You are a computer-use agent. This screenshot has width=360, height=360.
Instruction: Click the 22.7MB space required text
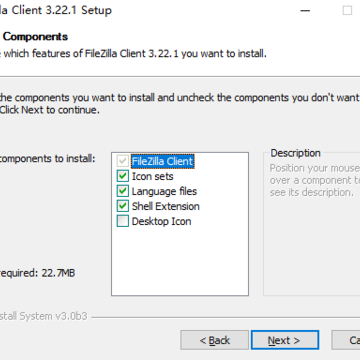(x=58, y=273)
